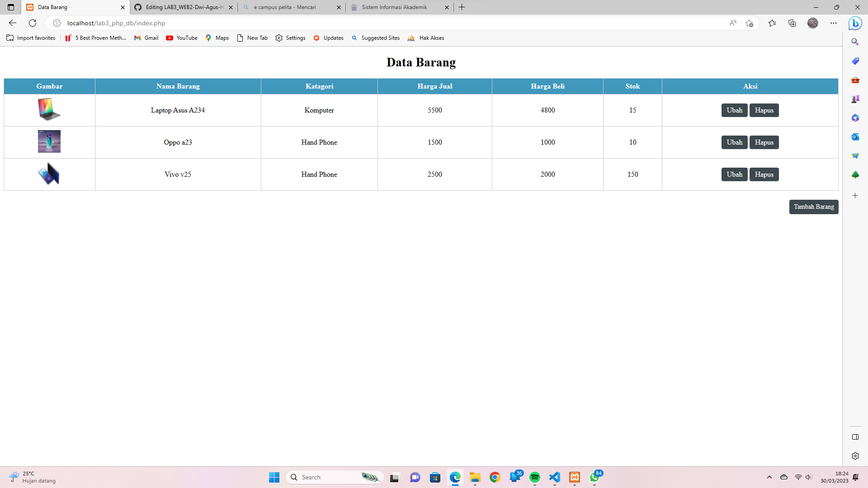Image resolution: width=868 pixels, height=488 pixels.
Task: Open the Settings and more (...) menu
Action: [x=834, y=23]
